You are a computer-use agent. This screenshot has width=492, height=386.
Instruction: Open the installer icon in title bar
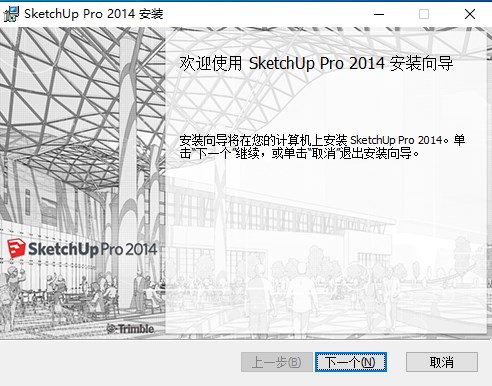click(11, 14)
